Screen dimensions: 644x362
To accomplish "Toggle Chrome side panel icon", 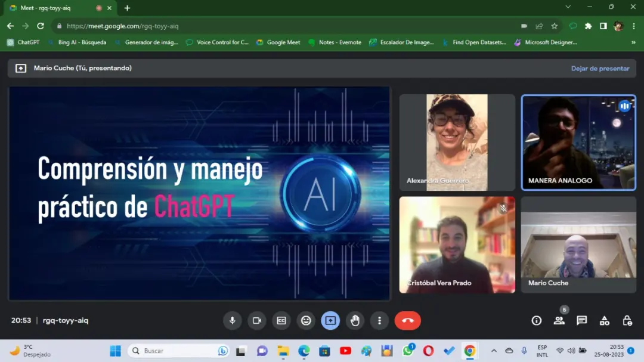I will pos(603,26).
